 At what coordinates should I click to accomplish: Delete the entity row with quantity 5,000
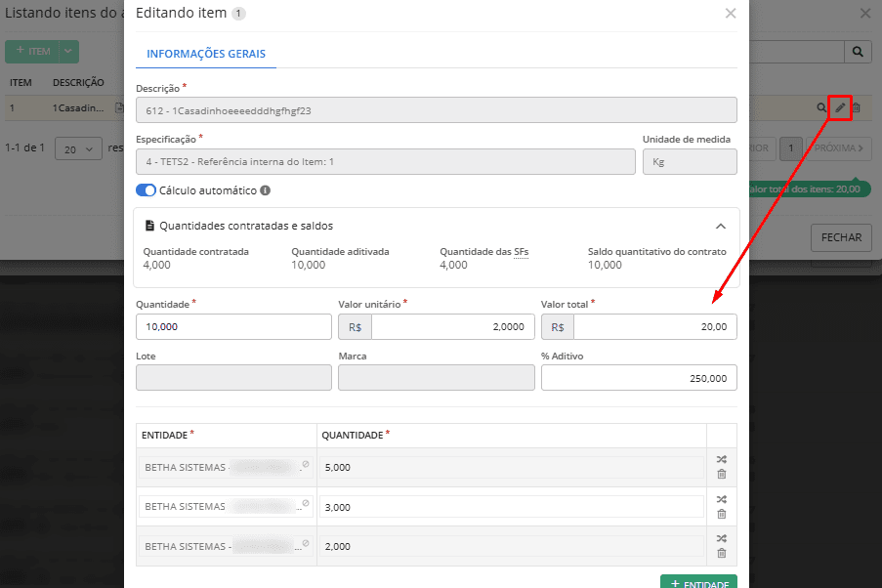tap(722, 475)
